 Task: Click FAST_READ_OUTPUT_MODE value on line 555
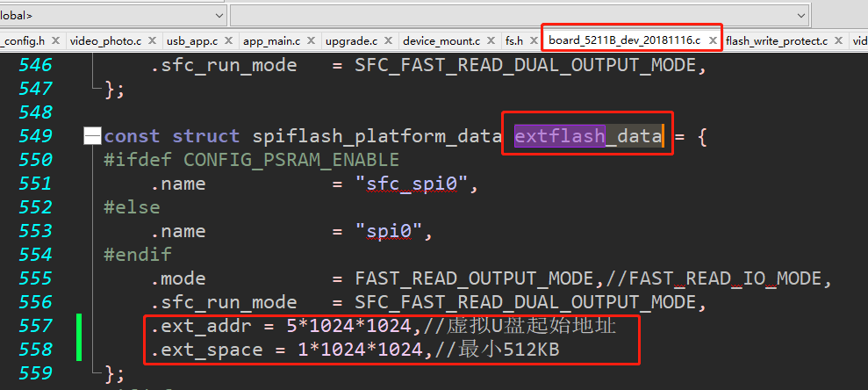pos(475,278)
